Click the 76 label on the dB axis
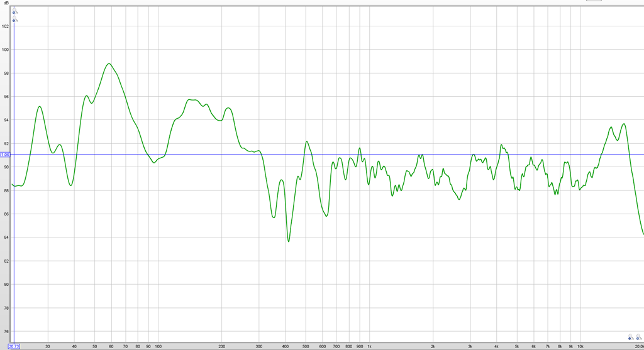The width and height of the screenshot is (644, 350). click(6, 331)
